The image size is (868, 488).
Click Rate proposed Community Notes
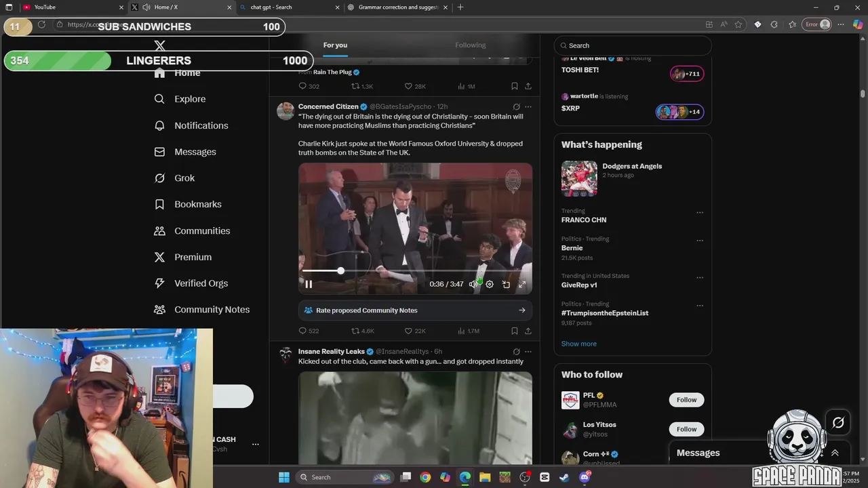415,310
